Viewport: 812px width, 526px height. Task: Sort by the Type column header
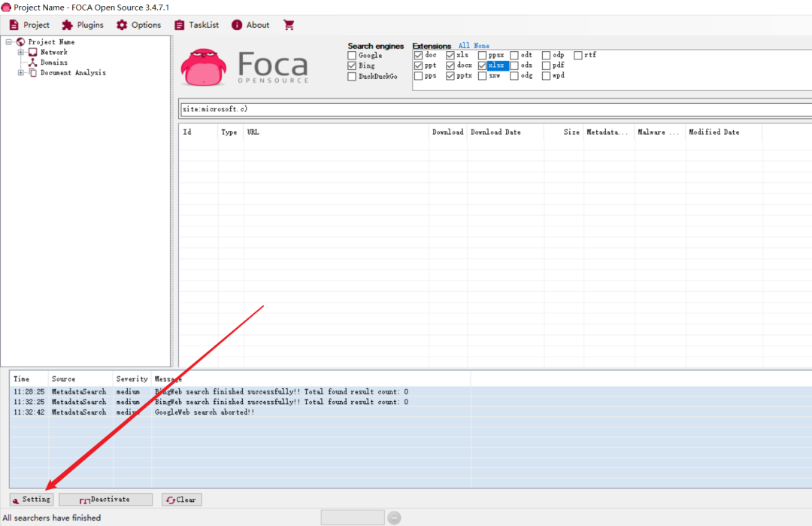231,132
